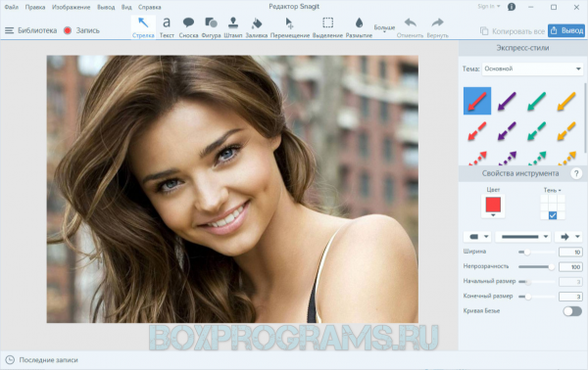
Task: Enable the middle-right shadow direction cell
Action: click(561, 208)
